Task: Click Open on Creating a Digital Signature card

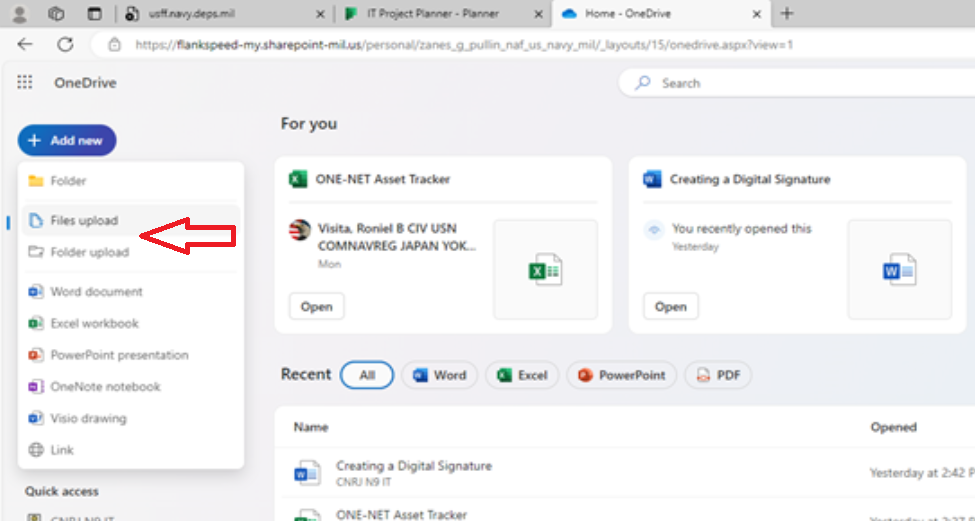Action: tap(671, 307)
